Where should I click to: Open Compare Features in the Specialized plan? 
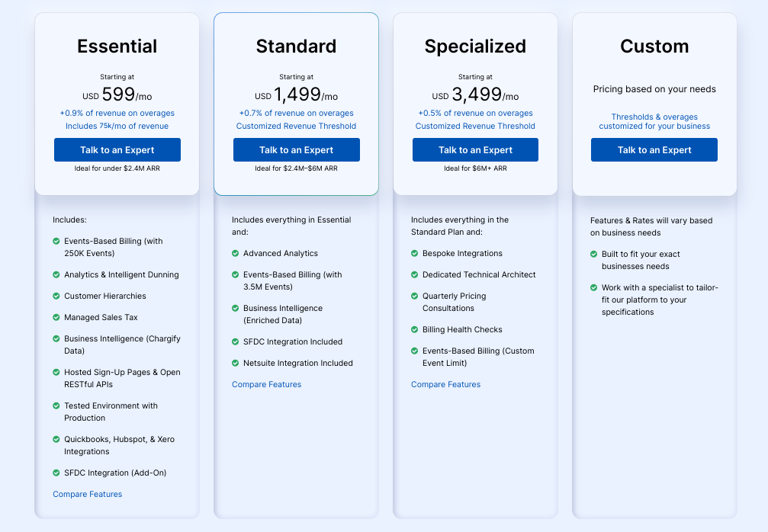(445, 384)
